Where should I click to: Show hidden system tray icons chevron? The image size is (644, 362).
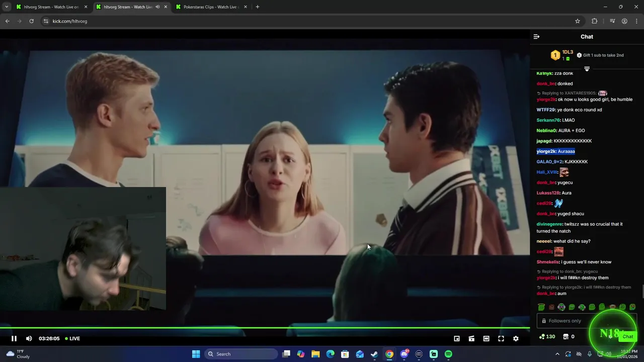(x=556, y=354)
